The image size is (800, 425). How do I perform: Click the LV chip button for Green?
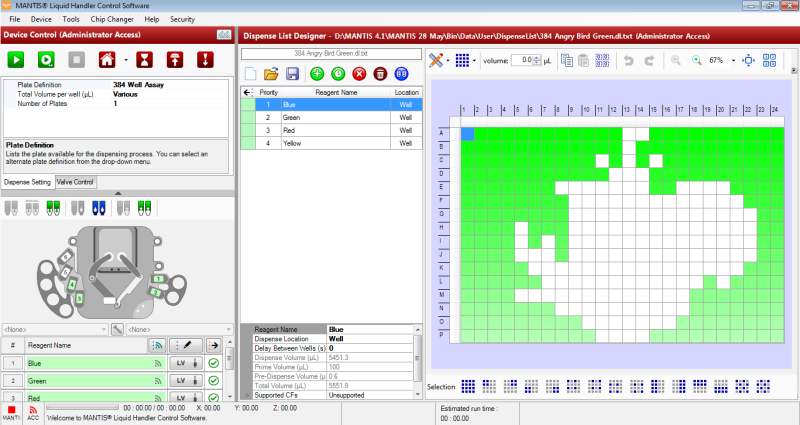point(186,381)
